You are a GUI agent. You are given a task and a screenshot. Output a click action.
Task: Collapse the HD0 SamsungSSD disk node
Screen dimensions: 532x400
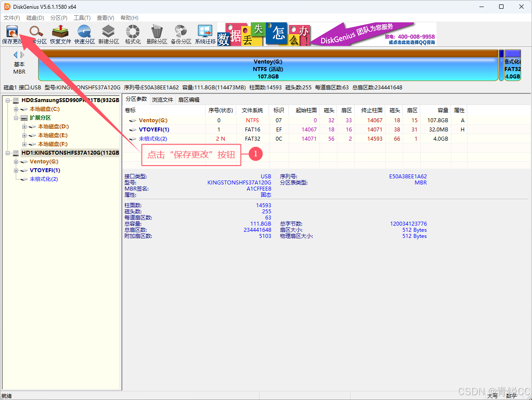point(8,100)
